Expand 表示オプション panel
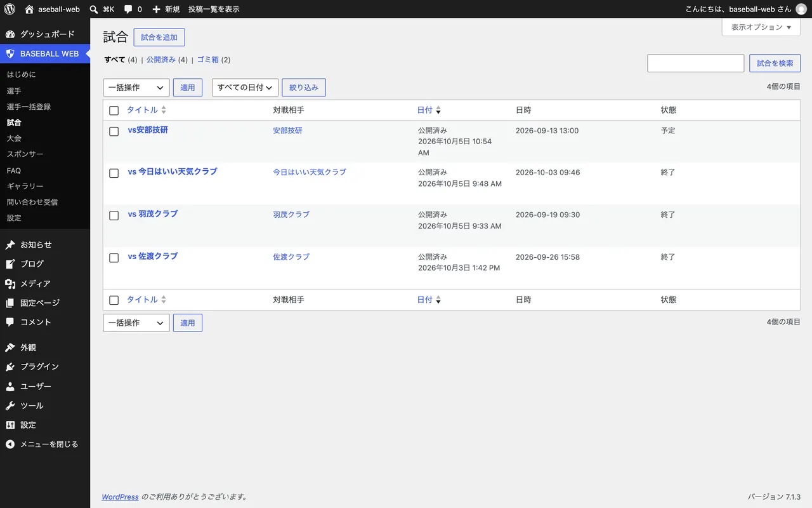Viewport: 812px width, 508px height. pos(761,27)
